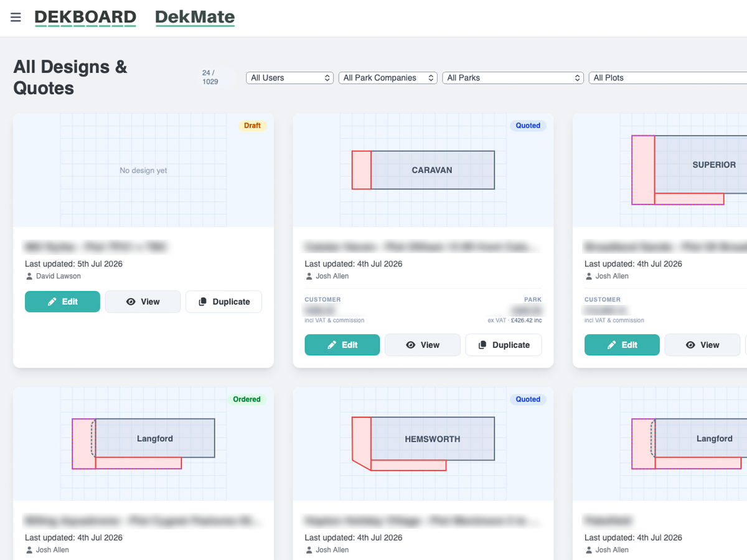Image resolution: width=747 pixels, height=560 pixels.
Task: Click the Quoted badge on HEMSWORTH card
Action: click(528, 399)
